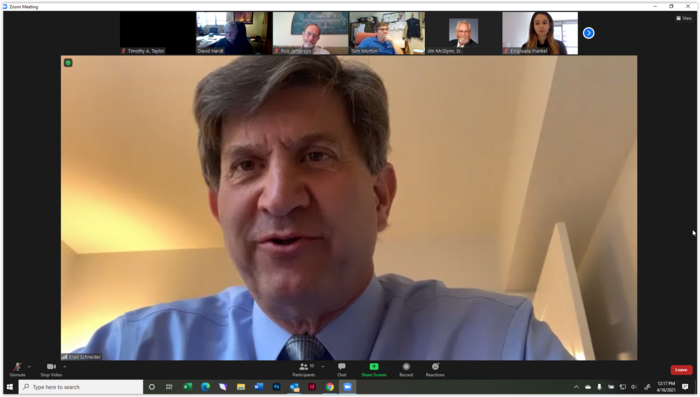Click the Zoom icon in the taskbar
The width and height of the screenshot is (700, 397).
pos(348,387)
